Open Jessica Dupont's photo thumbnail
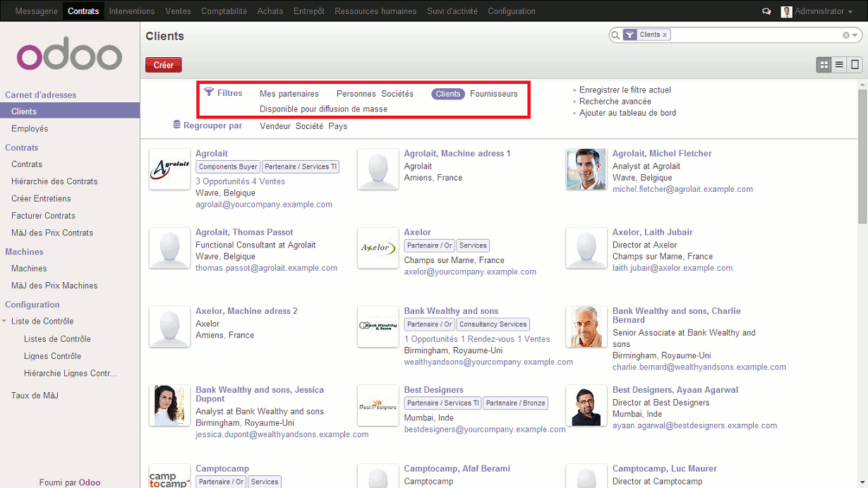The width and height of the screenshot is (868, 488). click(169, 405)
